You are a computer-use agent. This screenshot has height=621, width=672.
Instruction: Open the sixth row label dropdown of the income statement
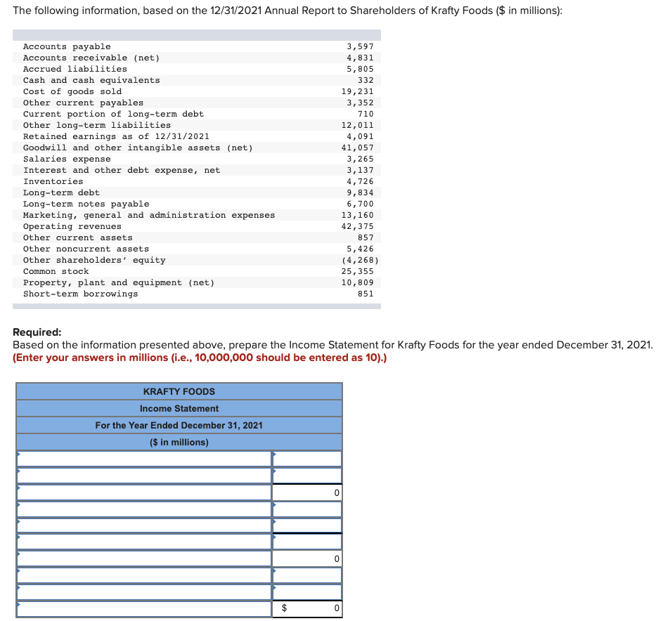144,542
